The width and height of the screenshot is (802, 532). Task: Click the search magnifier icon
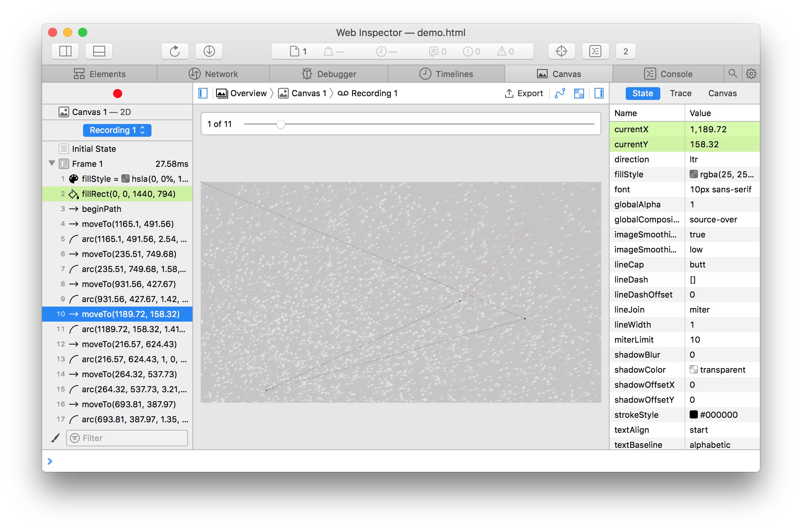733,74
